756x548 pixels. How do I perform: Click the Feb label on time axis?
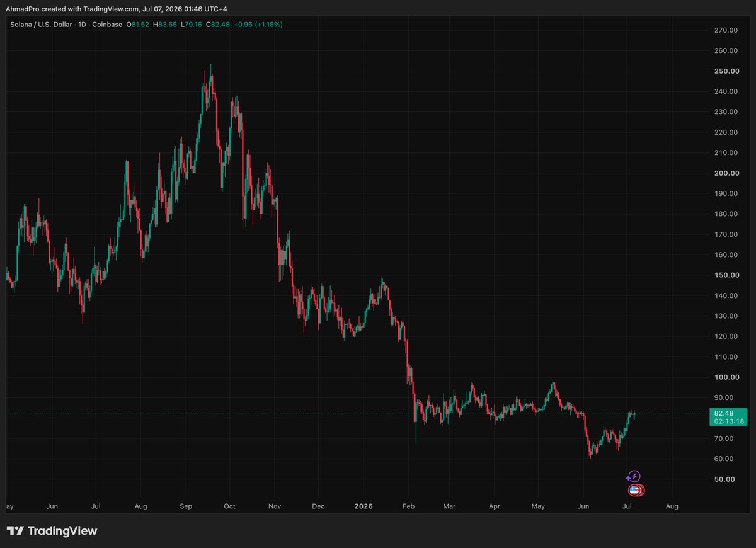click(x=409, y=506)
